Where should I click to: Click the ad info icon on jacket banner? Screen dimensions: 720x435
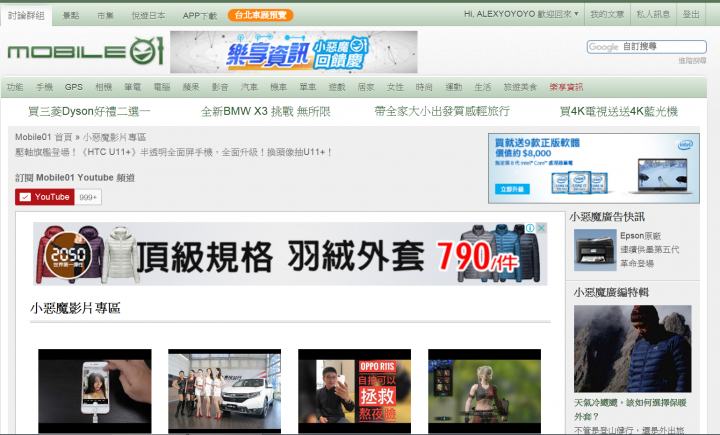530,228
